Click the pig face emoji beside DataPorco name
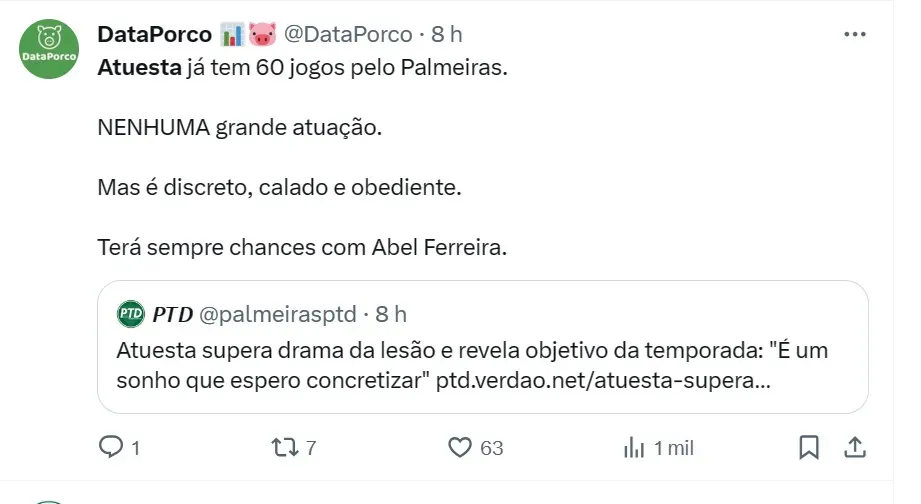The width and height of the screenshot is (921, 504). (x=262, y=34)
